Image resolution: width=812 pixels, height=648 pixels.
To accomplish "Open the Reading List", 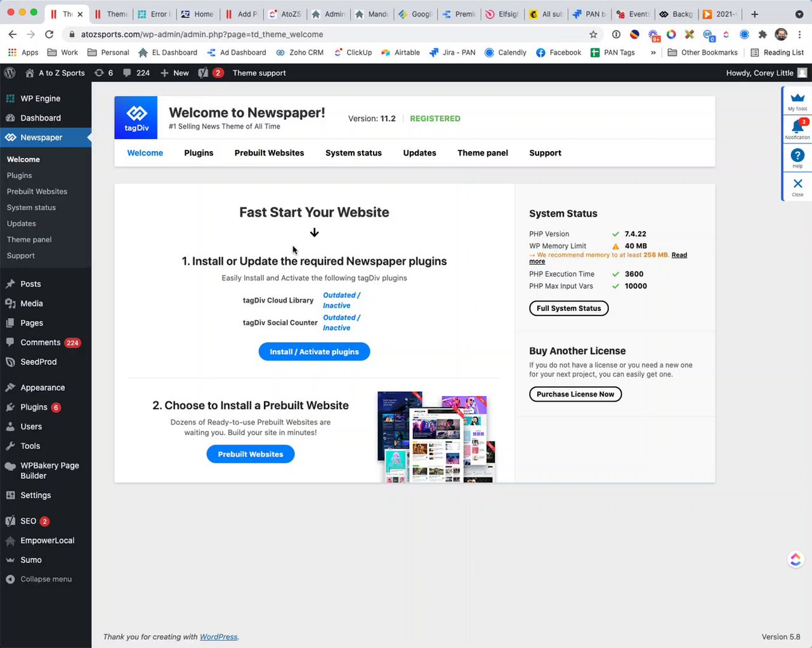I will [776, 53].
